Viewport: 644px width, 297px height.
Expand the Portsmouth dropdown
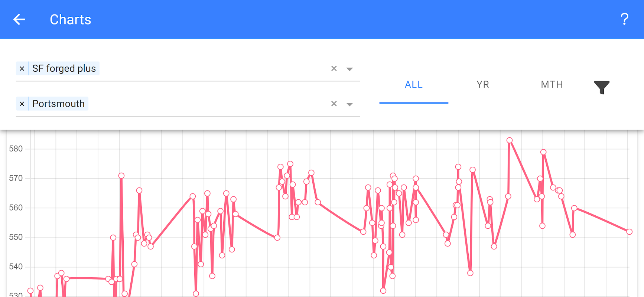349,104
